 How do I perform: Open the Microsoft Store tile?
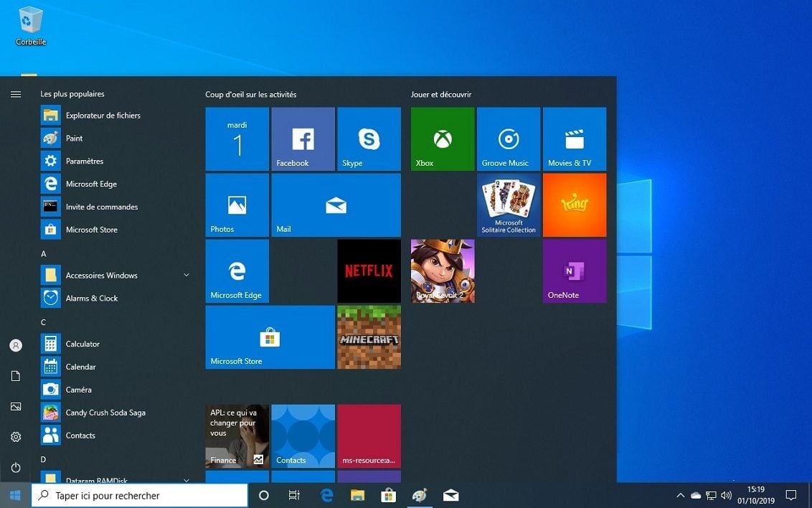tap(270, 337)
